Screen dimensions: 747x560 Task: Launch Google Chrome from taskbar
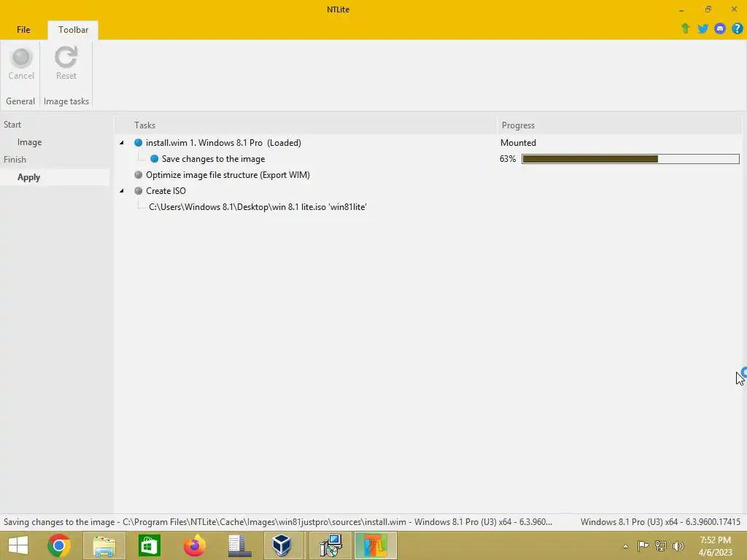(59, 545)
